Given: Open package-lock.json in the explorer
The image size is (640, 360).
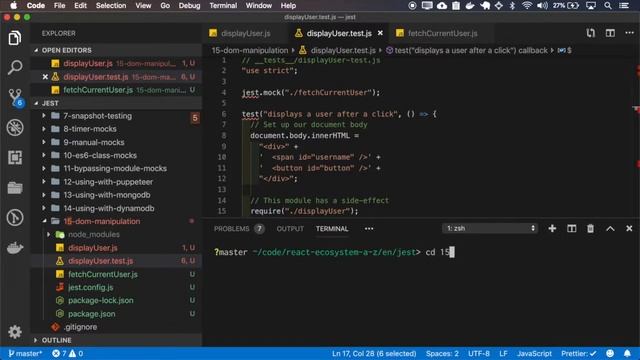Looking at the screenshot, I should [100, 300].
